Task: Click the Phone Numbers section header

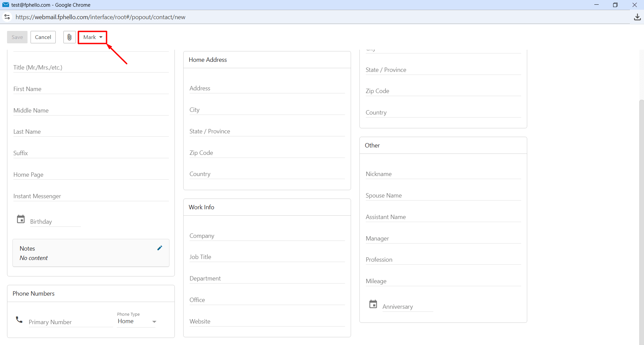Action: (91, 294)
